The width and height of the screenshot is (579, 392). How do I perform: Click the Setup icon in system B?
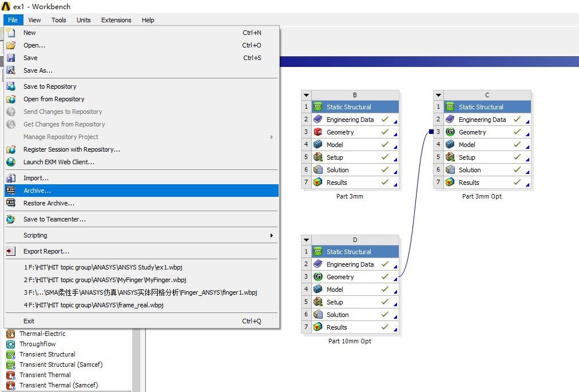click(x=318, y=157)
